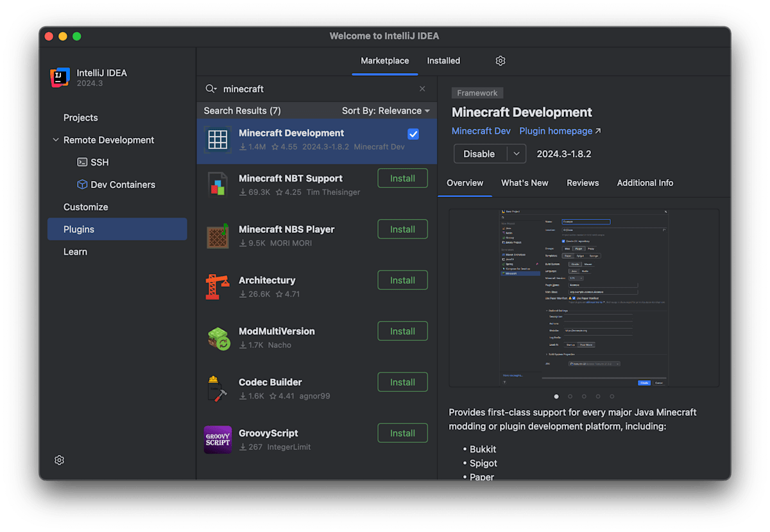Click the ModMultiVersion grass block icon
The image size is (770, 532).
coord(218,338)
